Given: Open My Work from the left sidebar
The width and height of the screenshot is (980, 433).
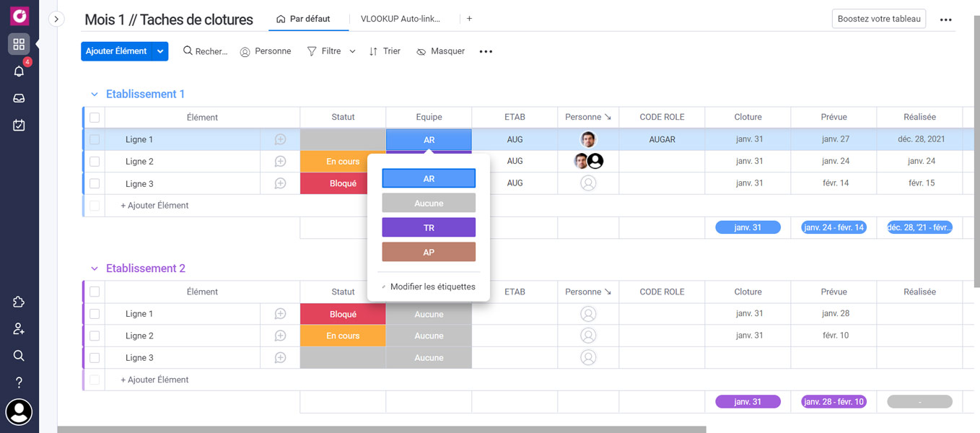Looking at the screenshot, I should coord(19,124).
